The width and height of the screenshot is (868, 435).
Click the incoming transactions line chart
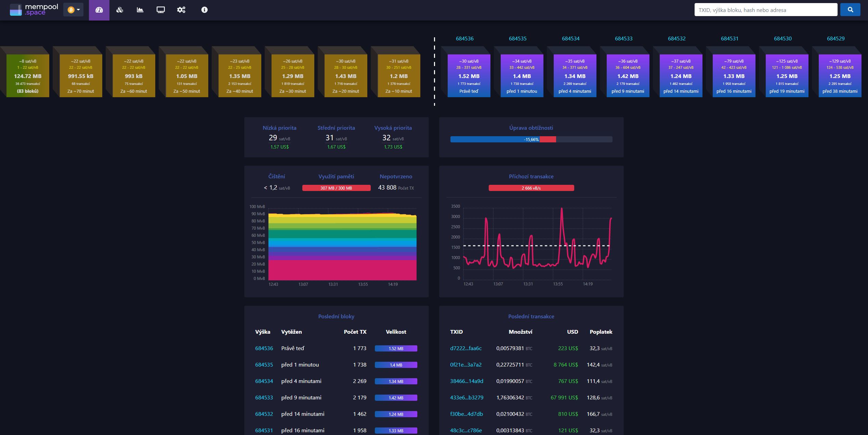pyautogui.click(x=537, y=243)
